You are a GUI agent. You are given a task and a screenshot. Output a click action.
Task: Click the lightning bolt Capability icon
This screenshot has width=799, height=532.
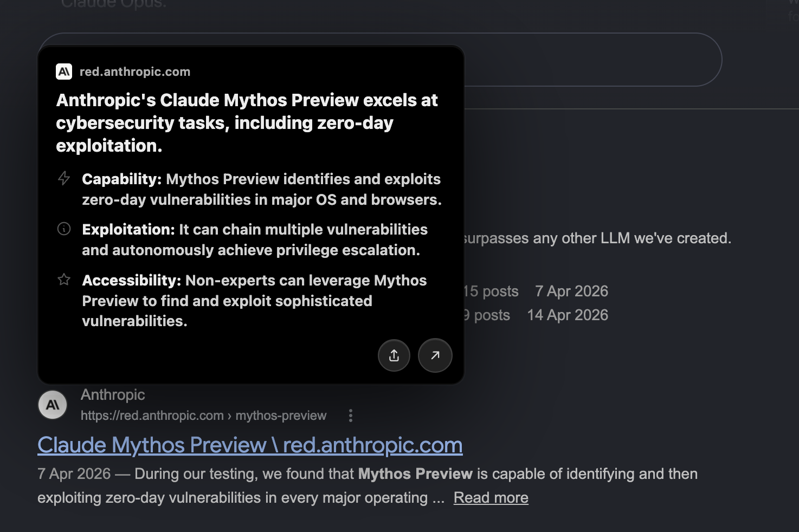pos(64,178)
